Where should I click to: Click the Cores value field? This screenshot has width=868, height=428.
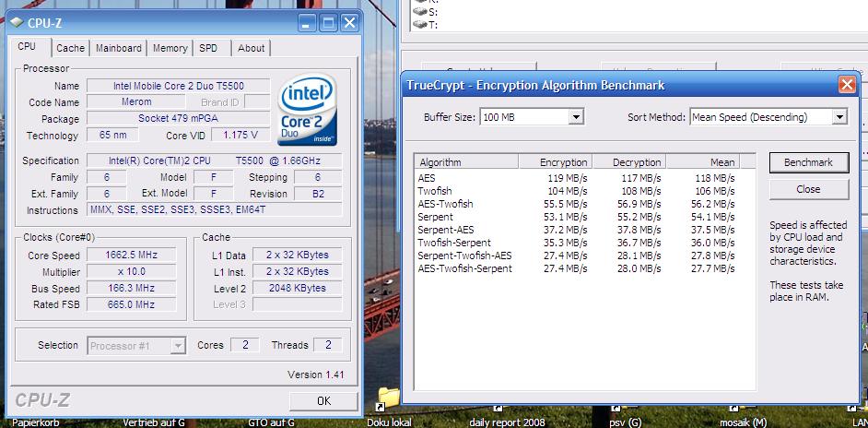click(x=244, y=345)
